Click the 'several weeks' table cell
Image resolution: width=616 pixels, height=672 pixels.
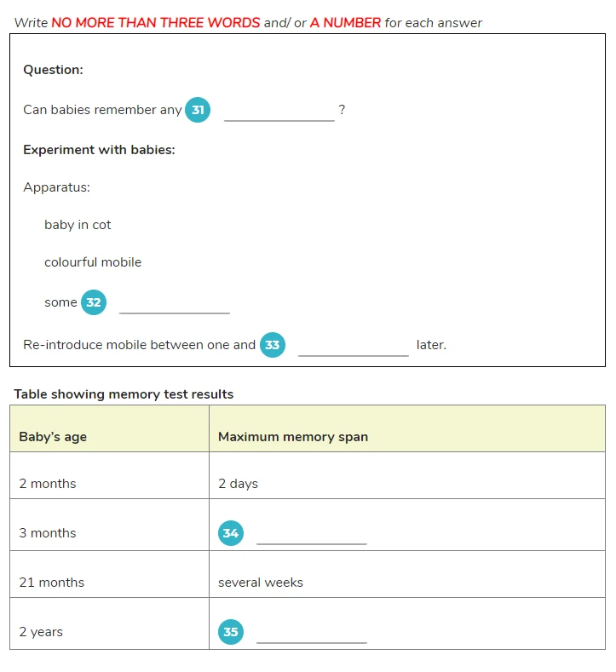(x=407, y=574)
